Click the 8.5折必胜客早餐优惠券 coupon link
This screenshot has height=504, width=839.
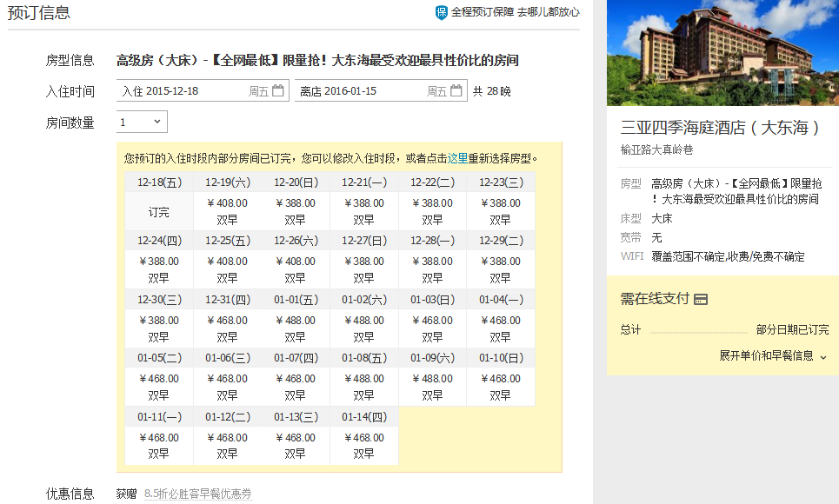click(x=198, y=494)
